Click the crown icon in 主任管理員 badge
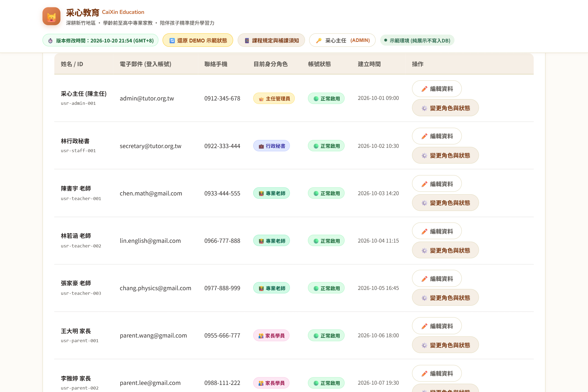The height and width of the screenshot is (392, 588). (261, 99)
